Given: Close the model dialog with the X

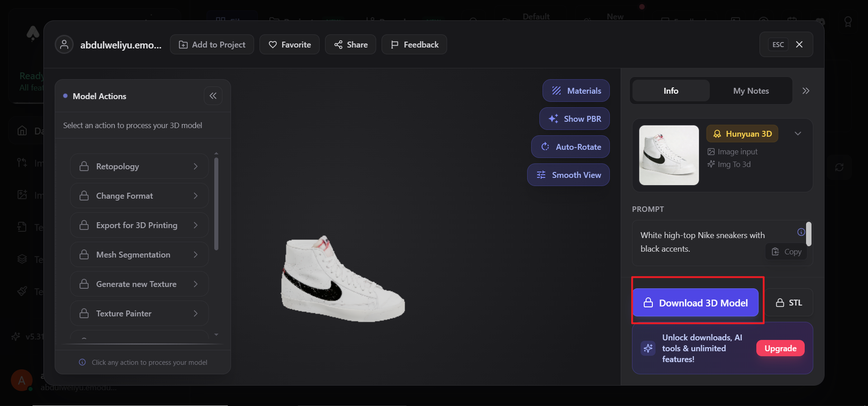Looking at the screenshot, I should (x=799, y=44).
